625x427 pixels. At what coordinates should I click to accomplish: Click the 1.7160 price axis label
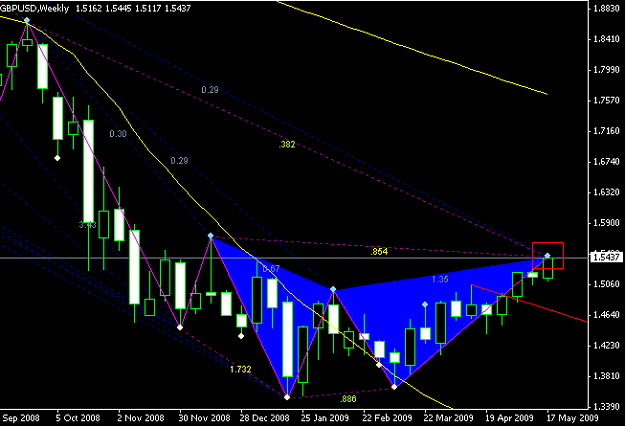(x=606, y=131)
